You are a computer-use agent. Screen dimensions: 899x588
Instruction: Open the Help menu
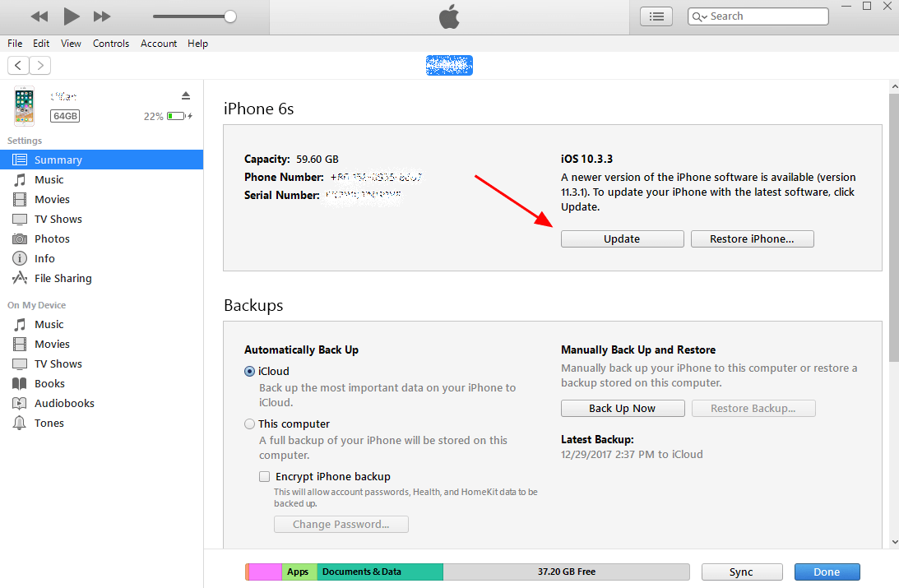click(x=197, y=44)
